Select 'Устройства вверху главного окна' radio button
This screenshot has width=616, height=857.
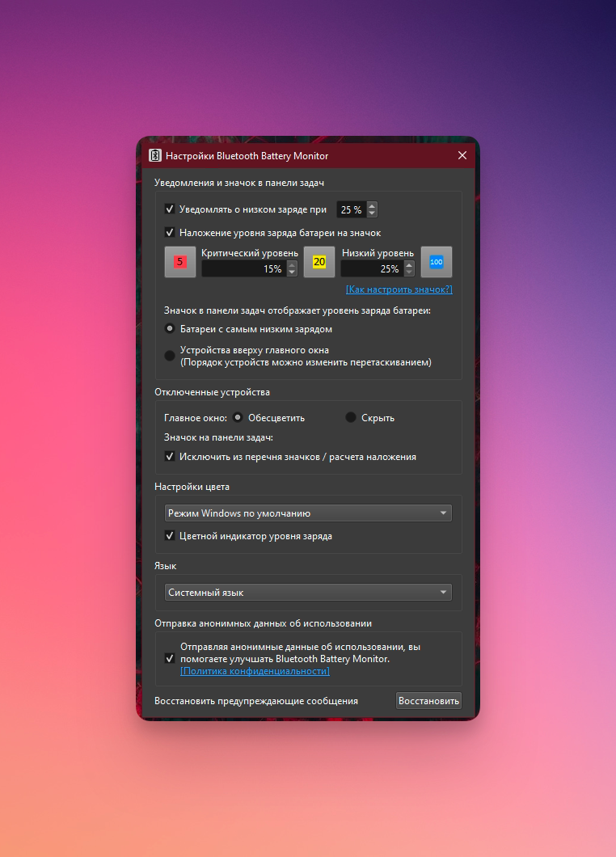tap(170, 356)
